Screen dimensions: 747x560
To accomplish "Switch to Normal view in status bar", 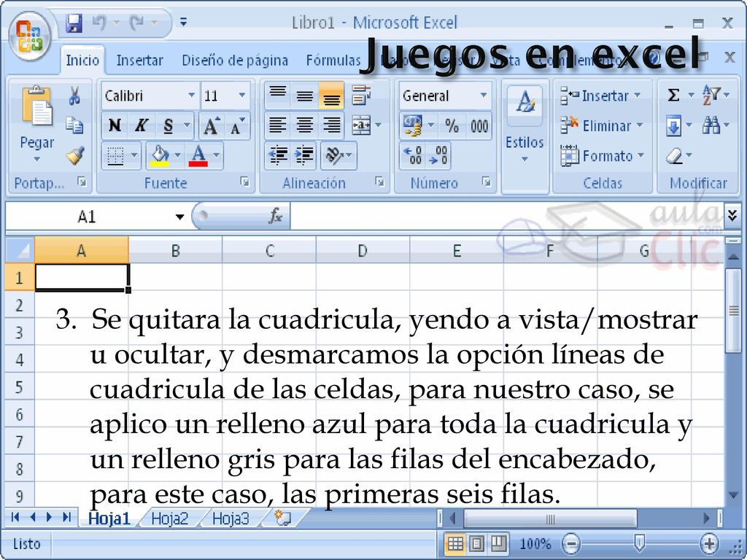I will click(455, 543).
